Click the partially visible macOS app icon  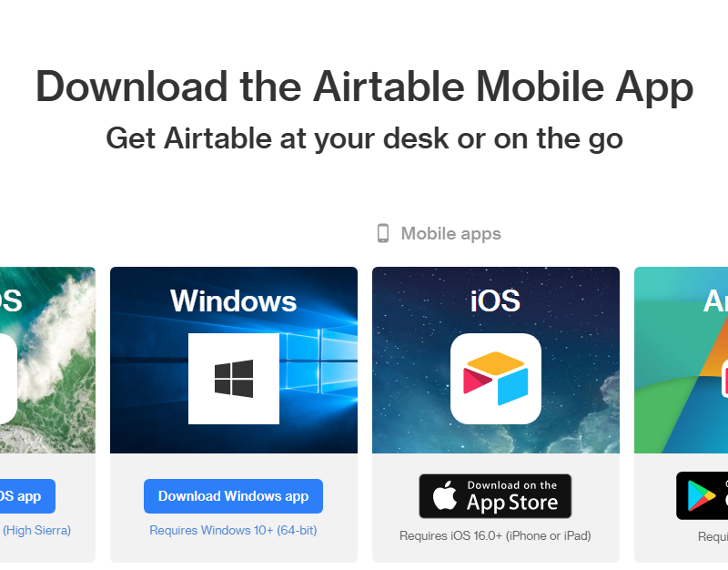pyautogui.click(x=8, y=379)
